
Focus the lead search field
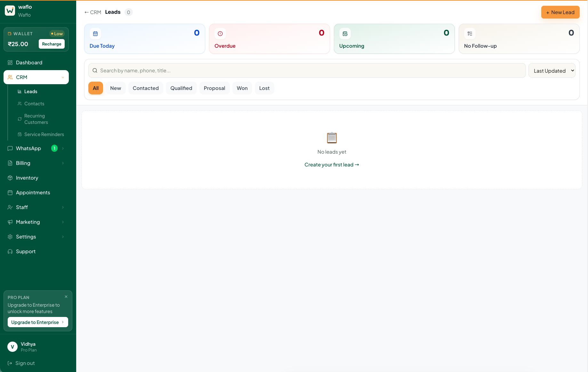coord(307,70)
